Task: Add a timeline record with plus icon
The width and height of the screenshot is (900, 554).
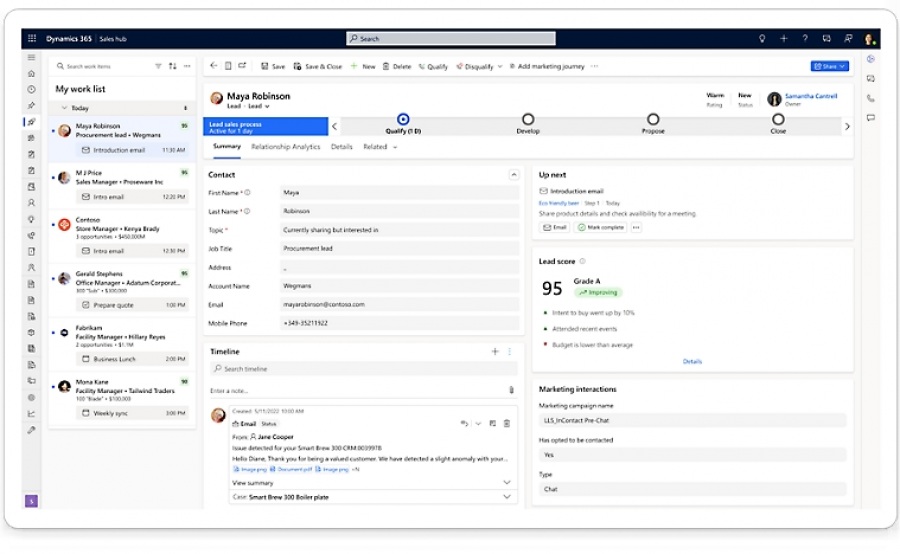Action: [494, 352]
